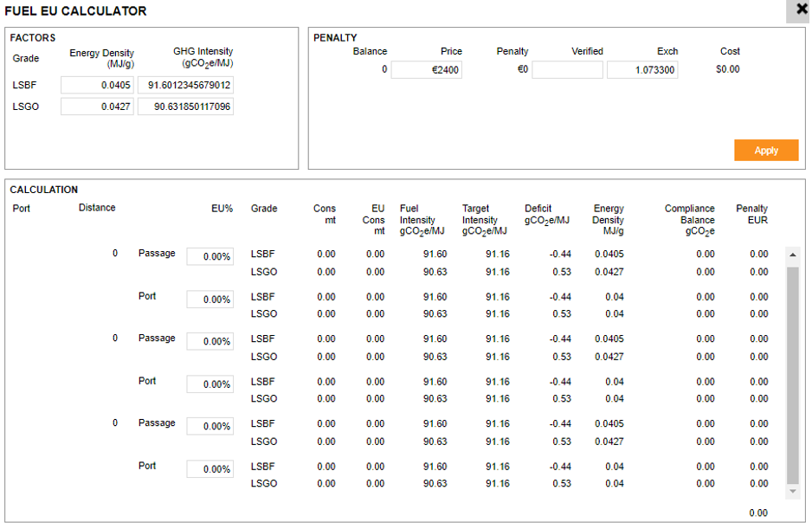
Task: Select the second Port EU% field
Action: [209, 384]
